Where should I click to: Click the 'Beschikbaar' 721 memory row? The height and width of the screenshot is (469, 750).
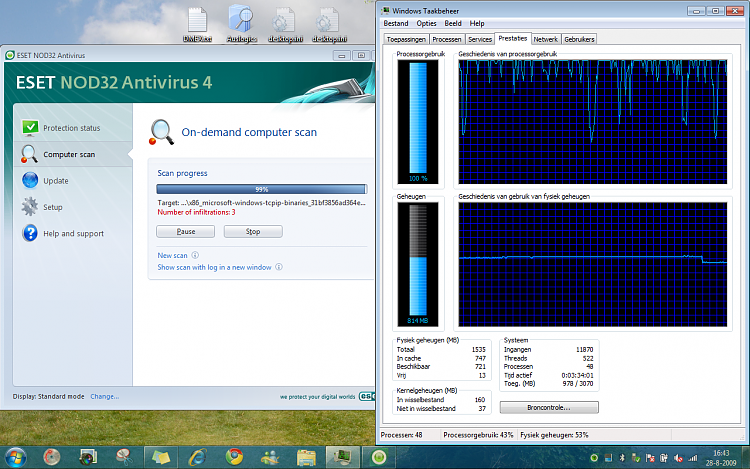[x=441, y=367]
